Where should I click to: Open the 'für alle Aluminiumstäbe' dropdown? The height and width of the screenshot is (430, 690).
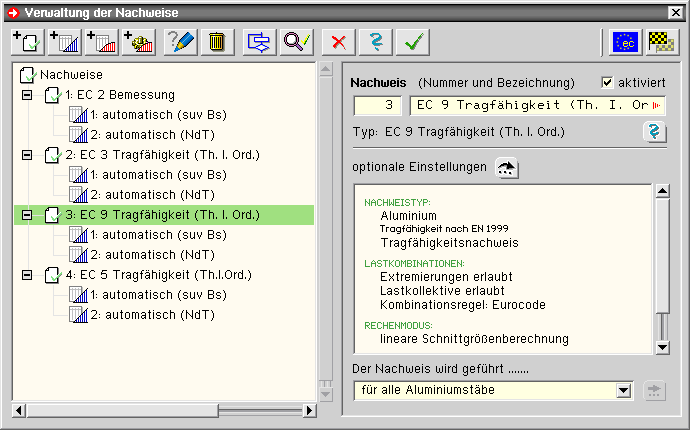pos(625,390)
